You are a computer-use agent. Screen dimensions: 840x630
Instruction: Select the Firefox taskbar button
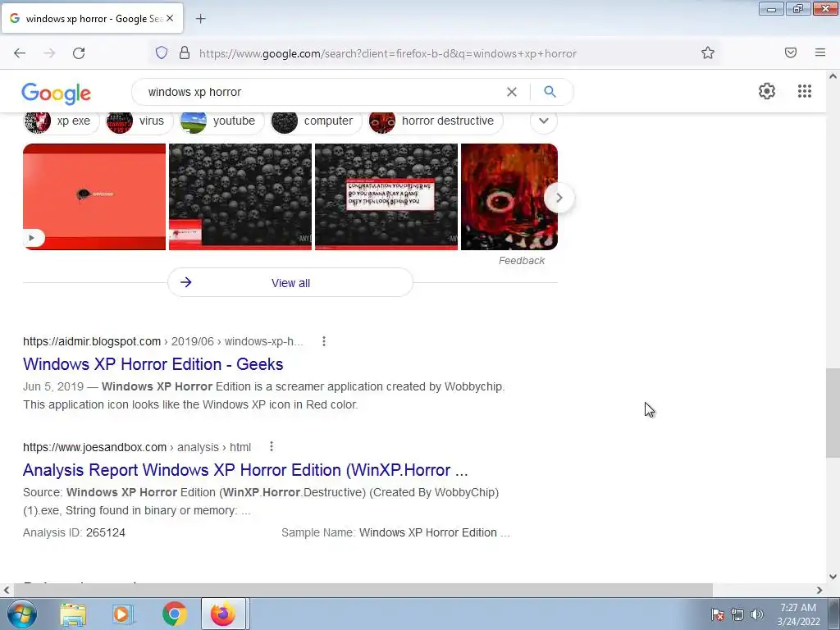coord(223,614)
